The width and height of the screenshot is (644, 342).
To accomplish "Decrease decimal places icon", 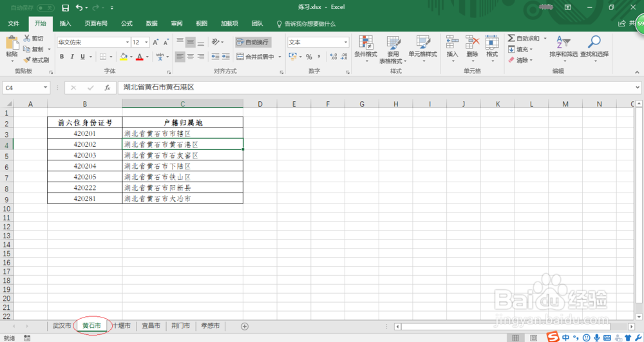I will [x=344, y=57].
